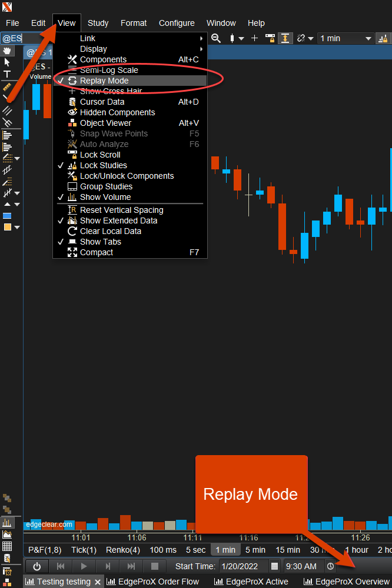Select the text annotation tool
392x588 pixels.
(7, 74)
